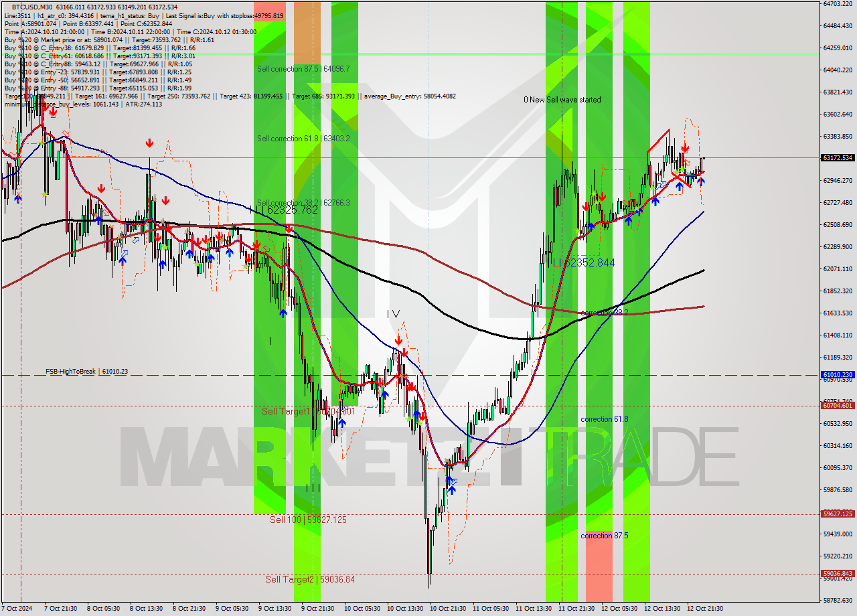Click the '8 Oct 13:30' time label
Viewport: 857px width, 616px height.
(146, 609)
